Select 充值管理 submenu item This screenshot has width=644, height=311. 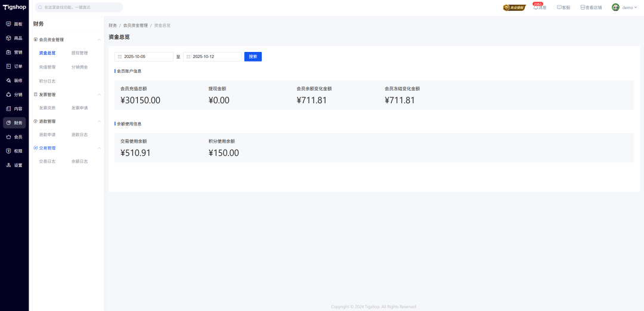[x=47, y=67]
